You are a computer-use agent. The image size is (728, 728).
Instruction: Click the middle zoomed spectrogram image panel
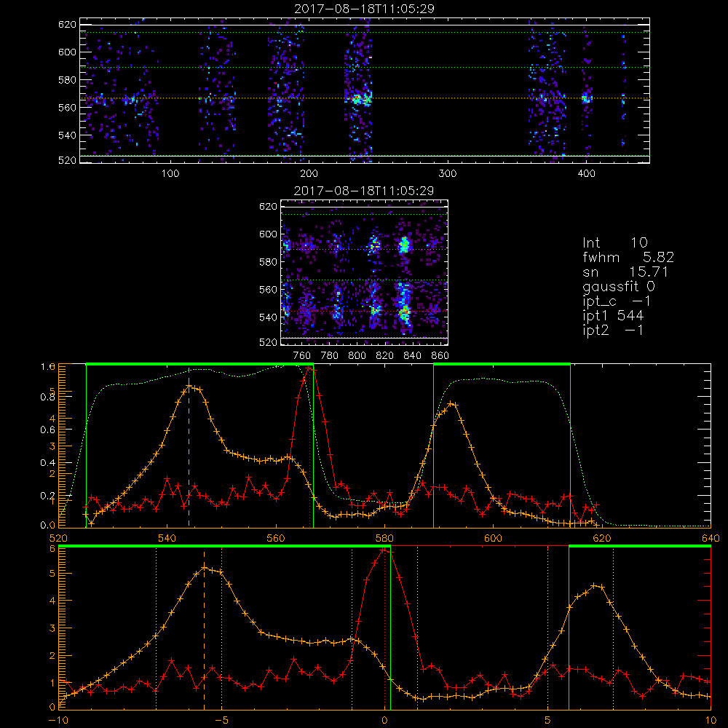pyautogui.click(x=364, y=272)
